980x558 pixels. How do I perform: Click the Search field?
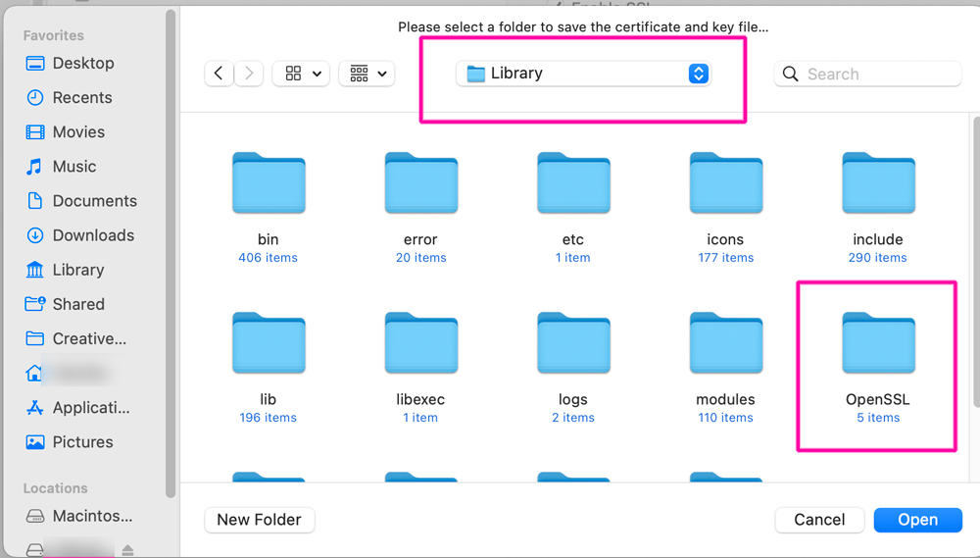tap(877, 74)
